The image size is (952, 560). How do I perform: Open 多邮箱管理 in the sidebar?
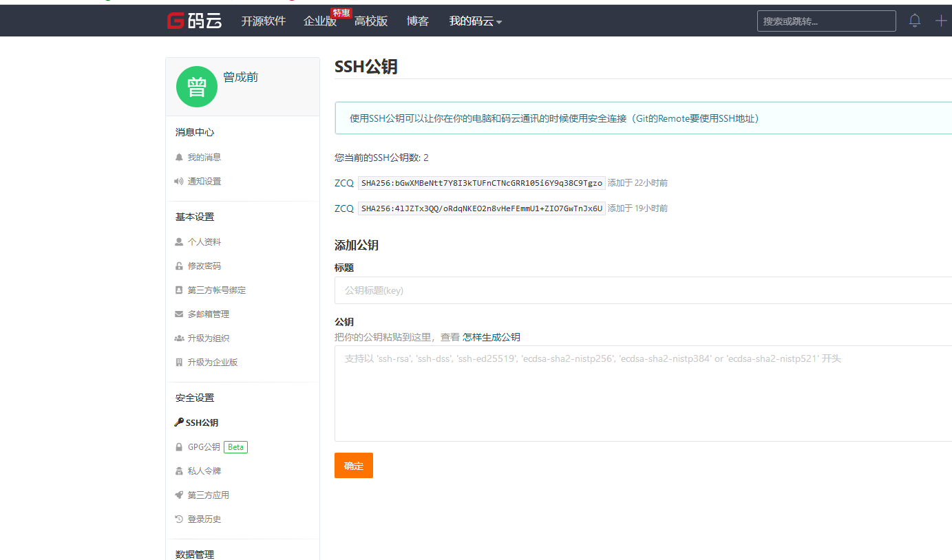[209, 314]
